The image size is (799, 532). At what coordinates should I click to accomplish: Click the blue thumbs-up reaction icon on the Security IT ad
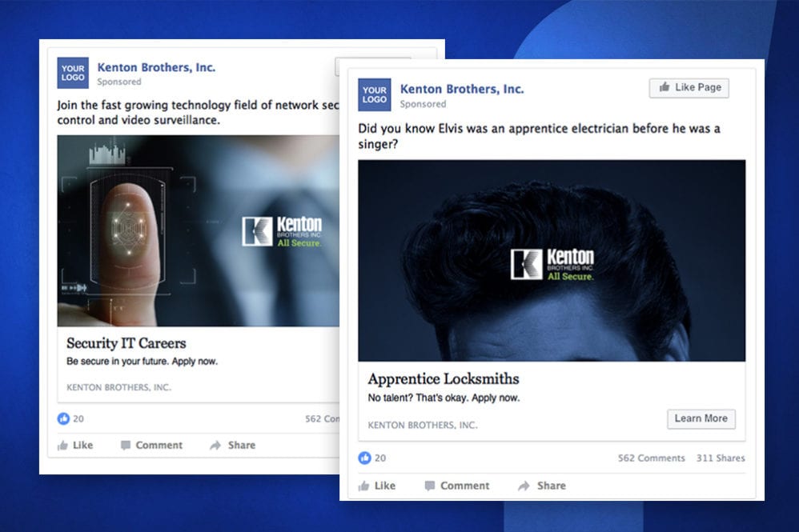tap(63, 418)
